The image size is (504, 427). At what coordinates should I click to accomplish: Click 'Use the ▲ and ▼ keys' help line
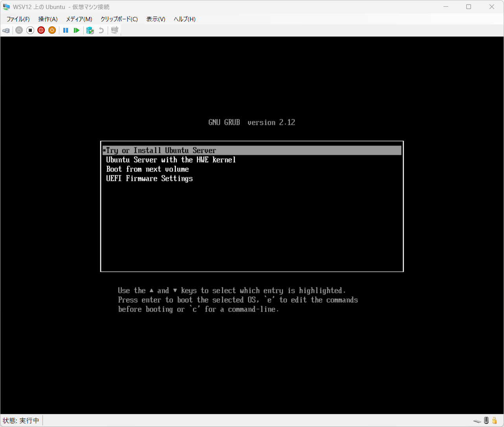click(232, 291)
